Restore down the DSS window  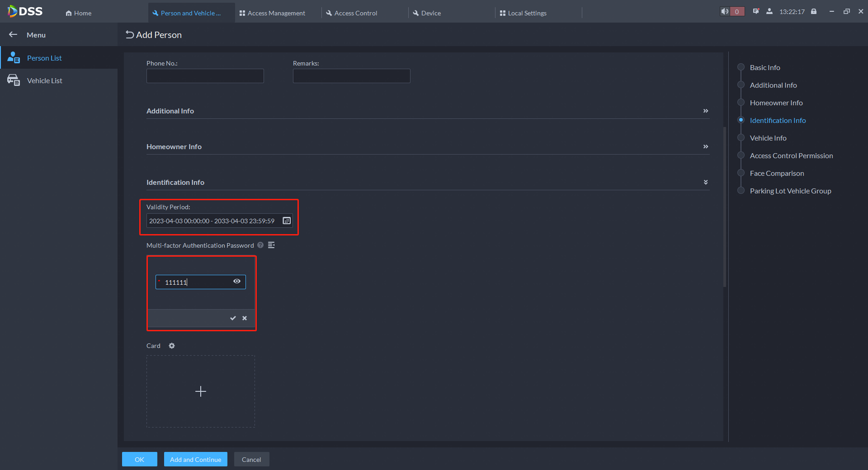coord(846,11)
